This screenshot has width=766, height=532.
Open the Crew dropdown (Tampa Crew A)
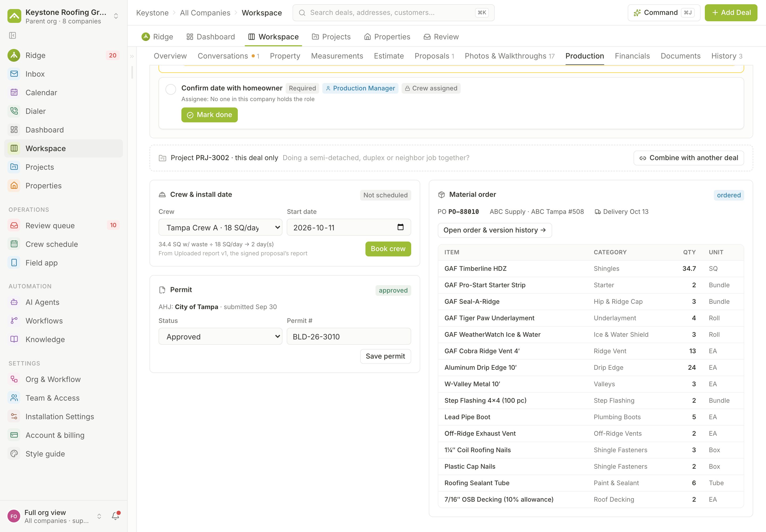[220, 227]
